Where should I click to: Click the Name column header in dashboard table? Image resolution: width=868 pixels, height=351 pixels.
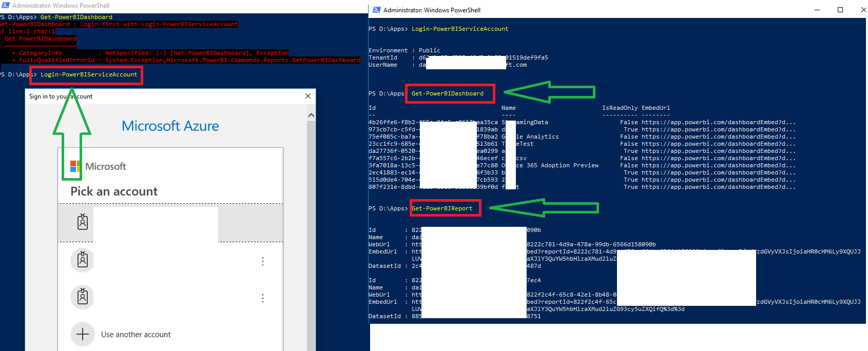(x=509, y=108)
